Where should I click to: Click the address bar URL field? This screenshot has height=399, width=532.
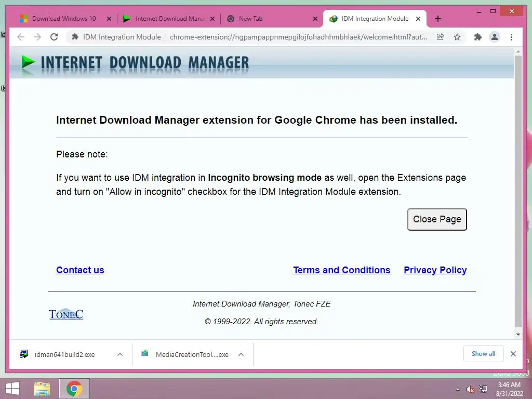[298, 37]
